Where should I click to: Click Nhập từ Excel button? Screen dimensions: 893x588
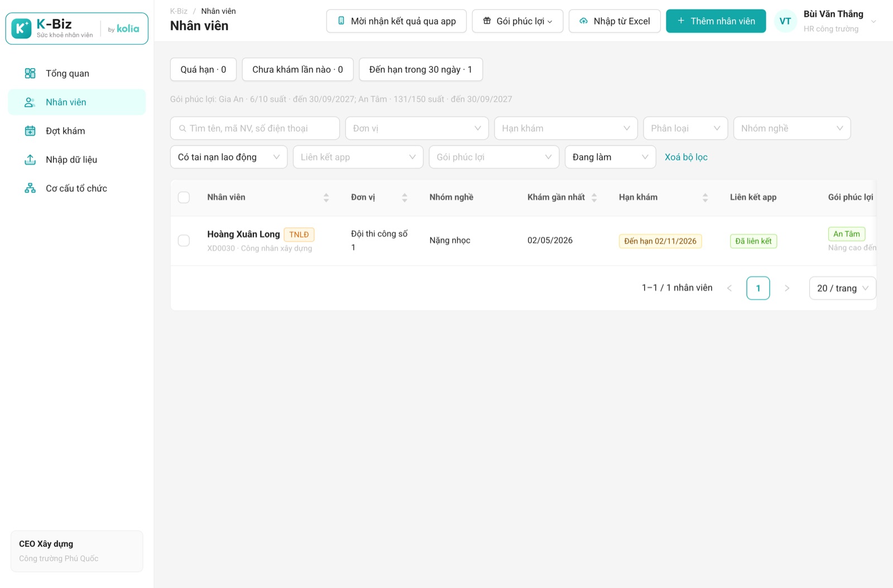(x=614, y=21)
